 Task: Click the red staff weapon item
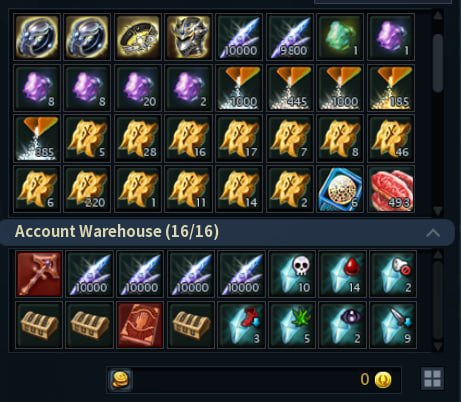[x=39, y=274]
